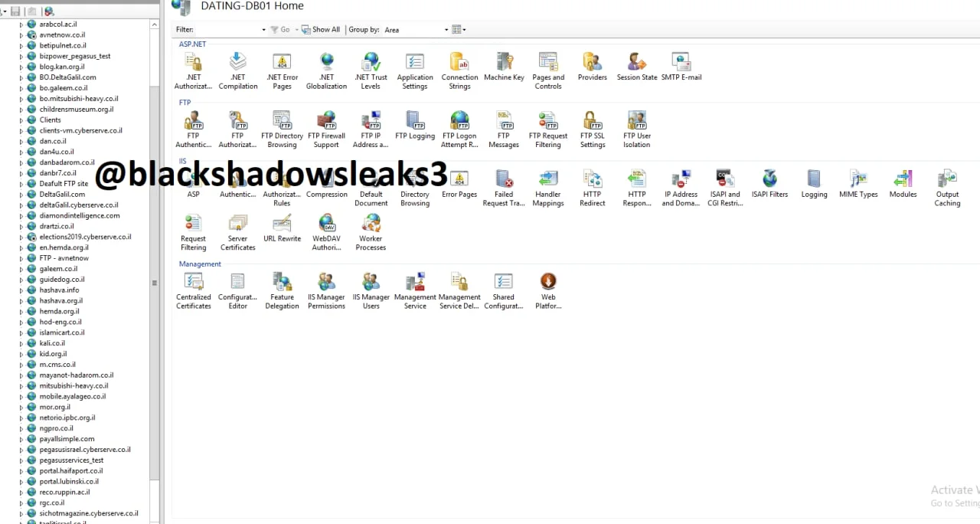
Task: Open the Group by Area dropdown
Action: 446,30
